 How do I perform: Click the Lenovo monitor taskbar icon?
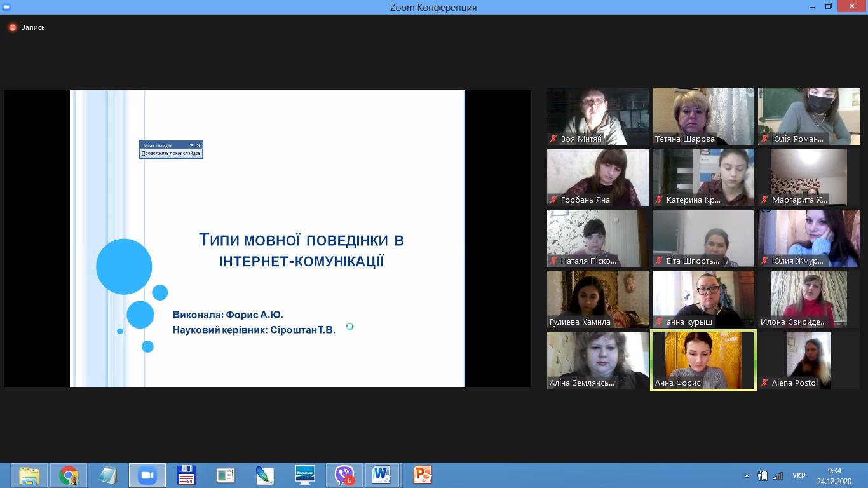click(305, 475)
